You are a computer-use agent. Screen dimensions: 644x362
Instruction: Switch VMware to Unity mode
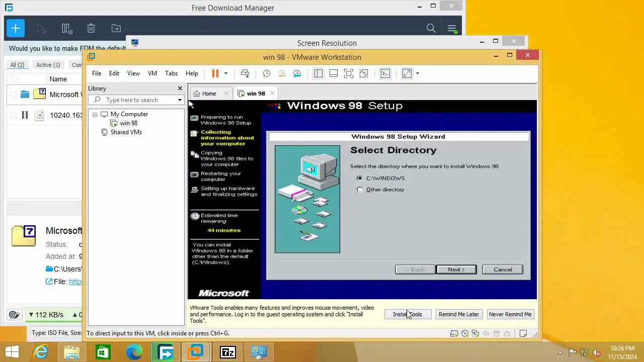(x=364, y=73)
